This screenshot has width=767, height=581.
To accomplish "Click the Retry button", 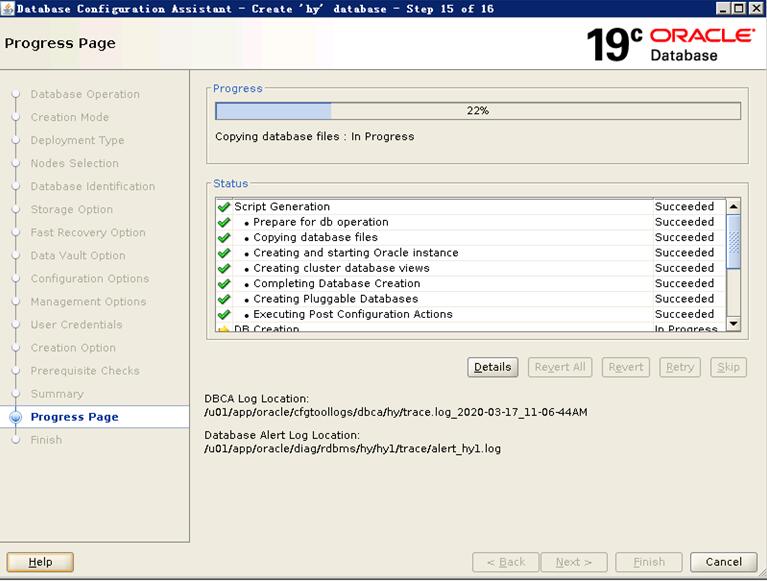I will click(x=680, y=367).
